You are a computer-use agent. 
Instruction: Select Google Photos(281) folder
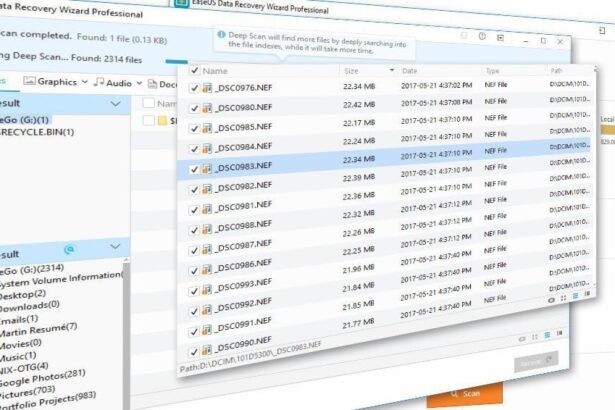[x=42, y=377]
